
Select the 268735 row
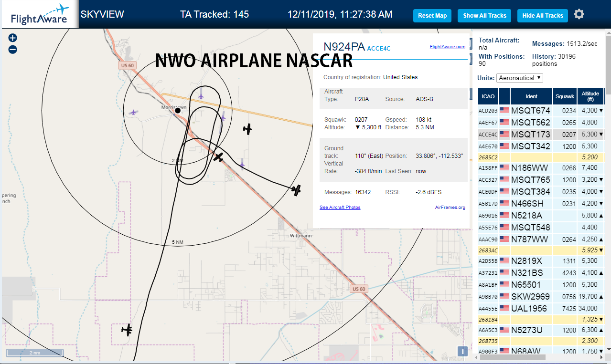(541, 341)
